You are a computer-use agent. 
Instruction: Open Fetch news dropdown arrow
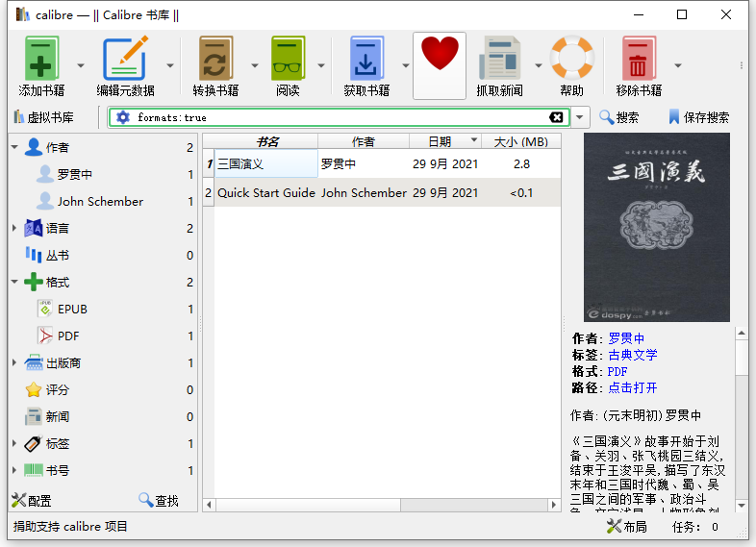click(x=538, y=65)
